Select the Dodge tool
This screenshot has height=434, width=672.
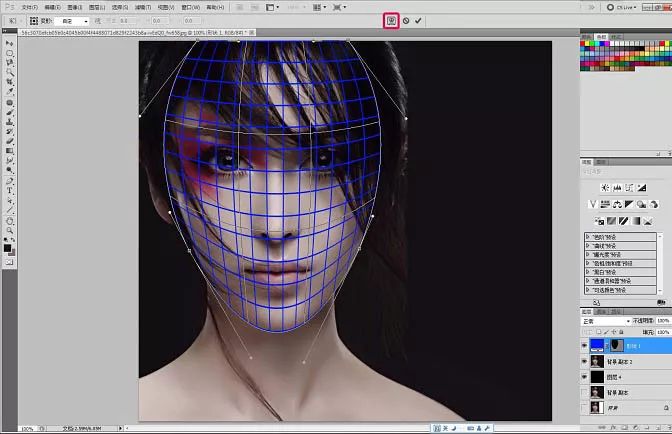point(9,170)
